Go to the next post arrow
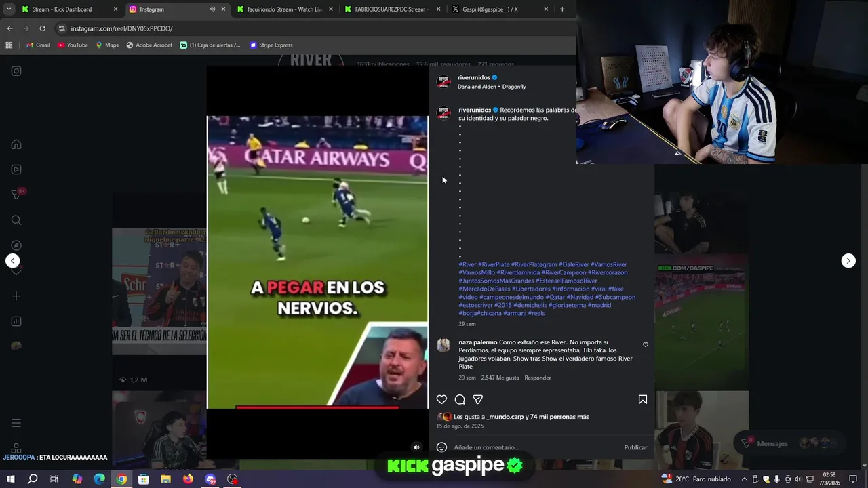This screenshot has width=868, height=488. pyautogui.click(x=848, y=261)
